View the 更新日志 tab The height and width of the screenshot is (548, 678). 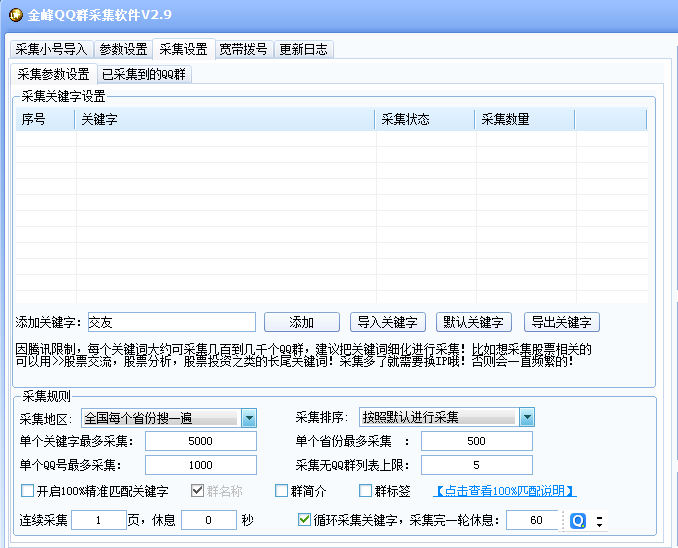pos(304,49)
